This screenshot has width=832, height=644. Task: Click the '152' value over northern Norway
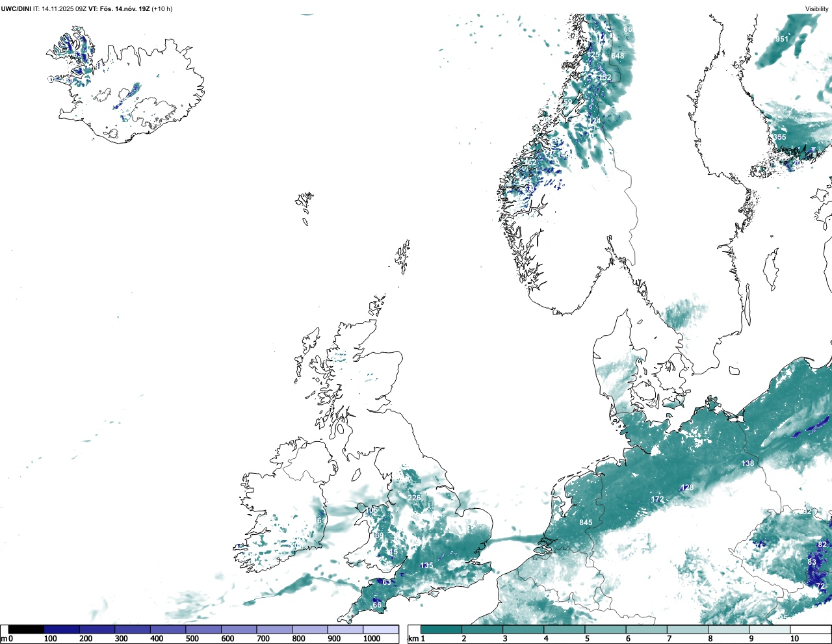[x=605, y=78]
